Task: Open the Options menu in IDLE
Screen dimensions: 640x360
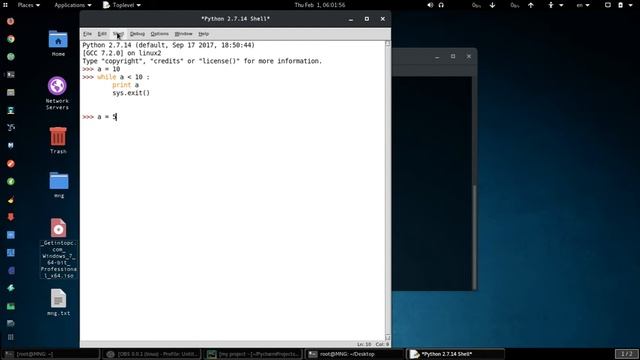Action: click(x=159, y=34)
